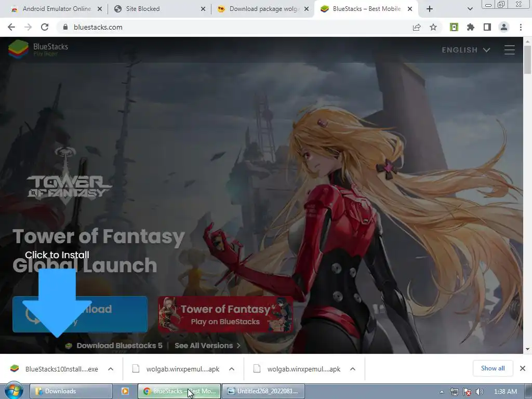Open the Chrome profile avatar
This screenshot has height=399, width=532.
[x=504, y=27]
